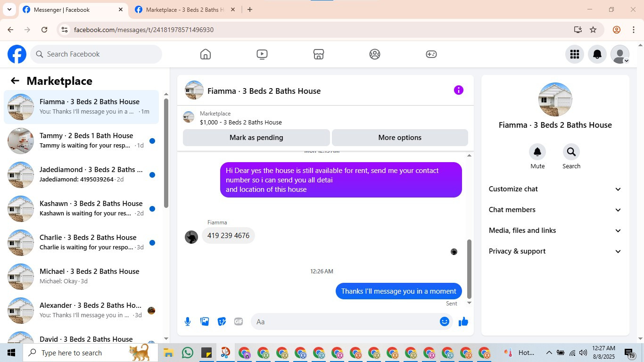Open the Facebook menu grid icon
The height and width of the screenshot is (362, 644).
[x=575, y=54]
